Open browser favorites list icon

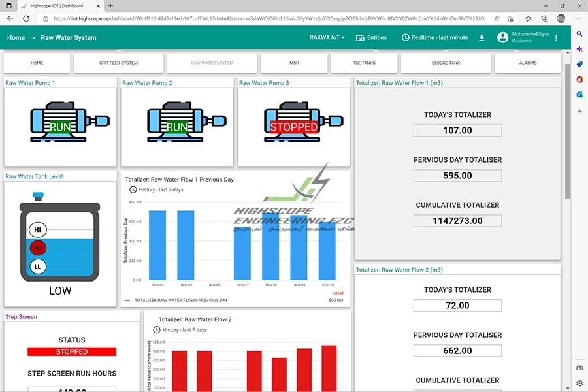(x=529, y=18)
